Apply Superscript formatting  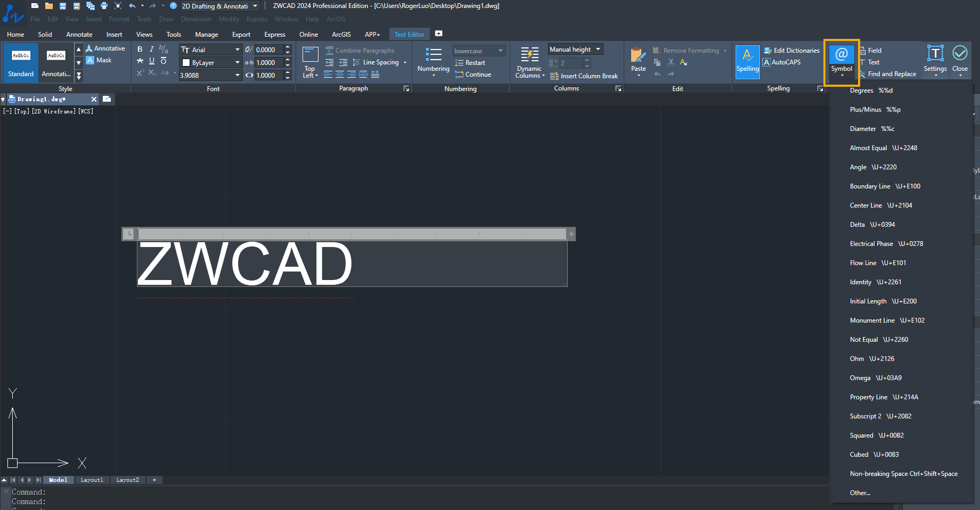point(140,73)
